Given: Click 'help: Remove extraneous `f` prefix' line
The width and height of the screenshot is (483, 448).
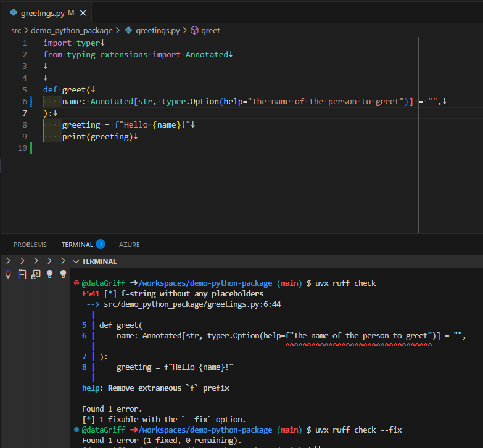Looking at the screenshot, I should 155,388.
